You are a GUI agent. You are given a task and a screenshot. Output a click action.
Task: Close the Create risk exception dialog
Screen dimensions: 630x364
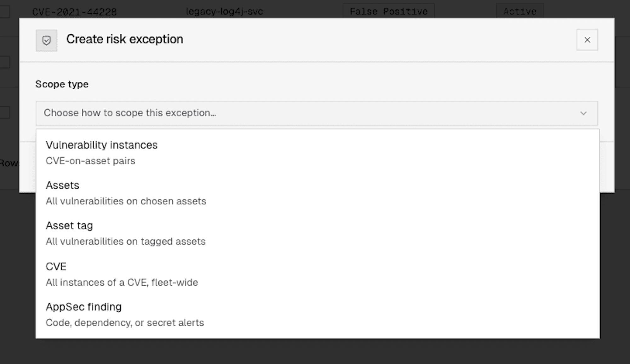pos(587,40)
